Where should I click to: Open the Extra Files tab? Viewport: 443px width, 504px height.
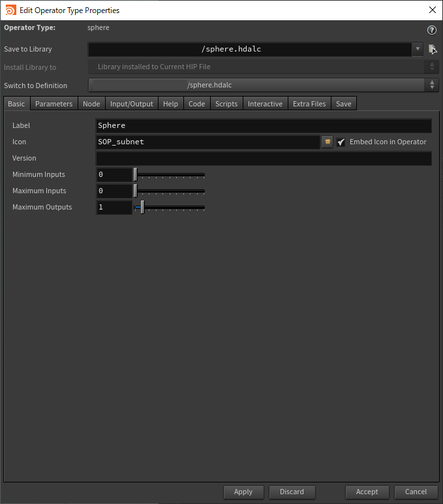309,104
